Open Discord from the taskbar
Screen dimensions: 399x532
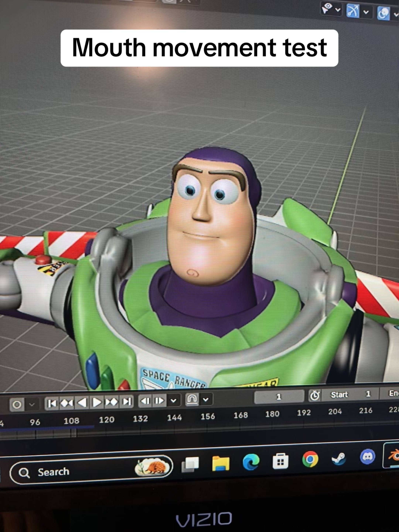tap(367, 456)
